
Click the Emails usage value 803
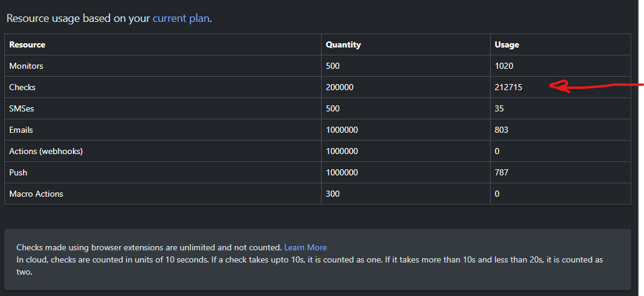pyautogui.click(x=502, y=130)
